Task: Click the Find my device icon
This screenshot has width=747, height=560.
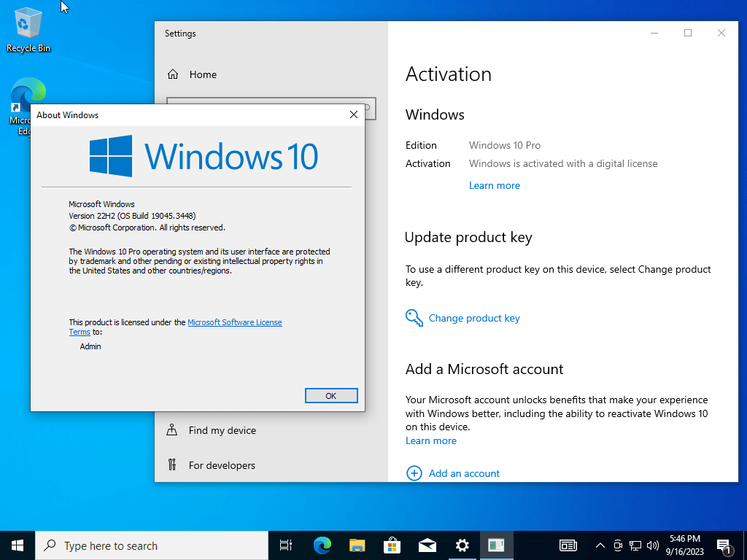Action: pyautogui.click(x=171, y=430)
